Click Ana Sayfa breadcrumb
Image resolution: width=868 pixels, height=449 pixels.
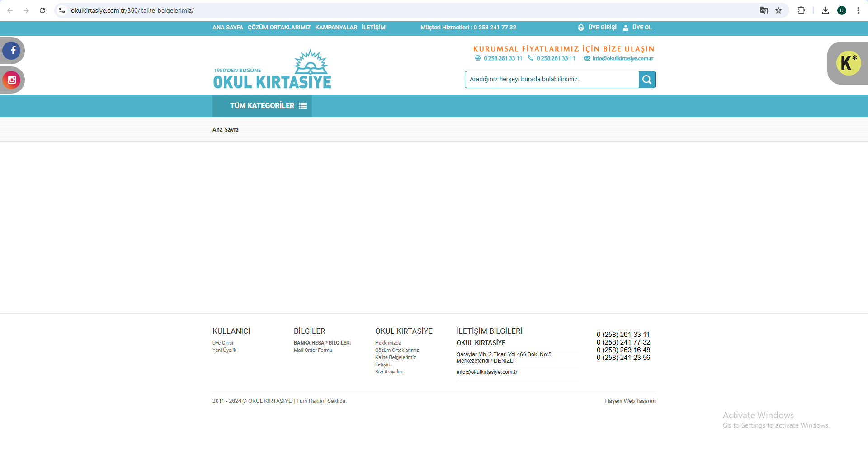[x=226, y=130]
